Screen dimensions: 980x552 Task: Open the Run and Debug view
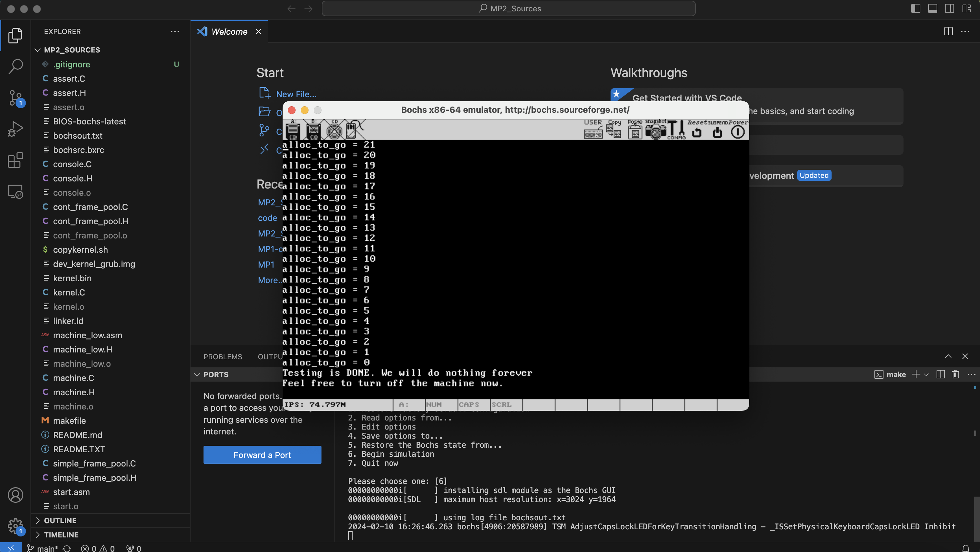15,129
